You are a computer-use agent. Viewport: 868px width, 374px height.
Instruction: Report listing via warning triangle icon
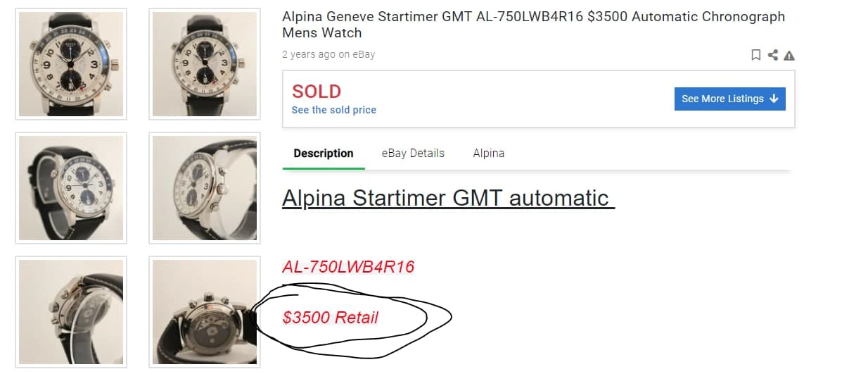click(x=789, y=56)
